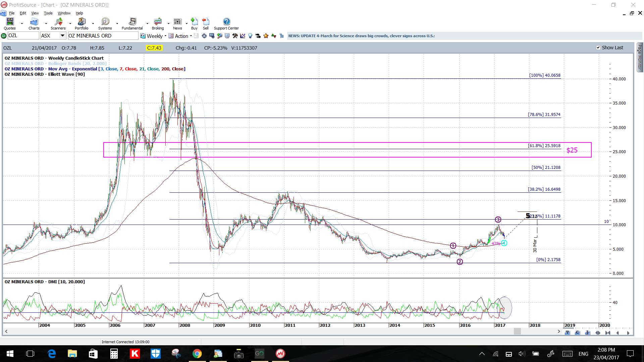Image resolution: width=644 pixels, height=362 pixels.
Task: Click the Buy order icon
Action: point(194,24)
